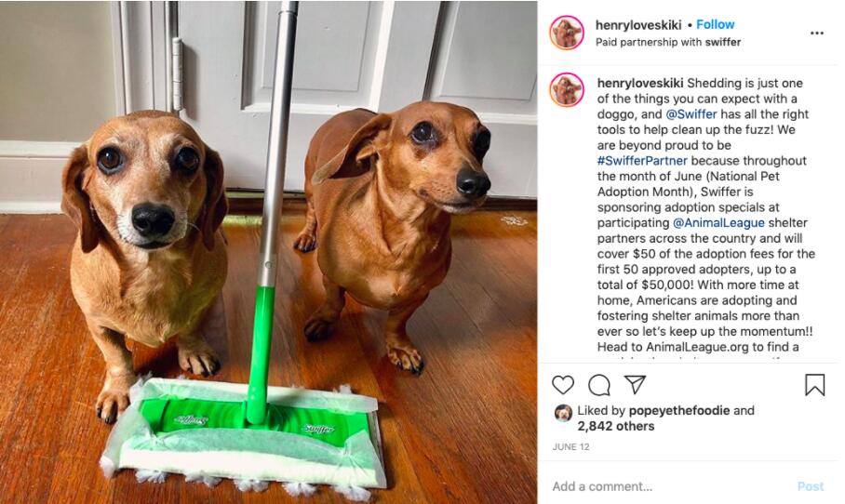Viewport: 845px width, 504px height.
Task: Open the @Swiffer mention in the caption
Action: pyautogui.click(x=691, y=114)
